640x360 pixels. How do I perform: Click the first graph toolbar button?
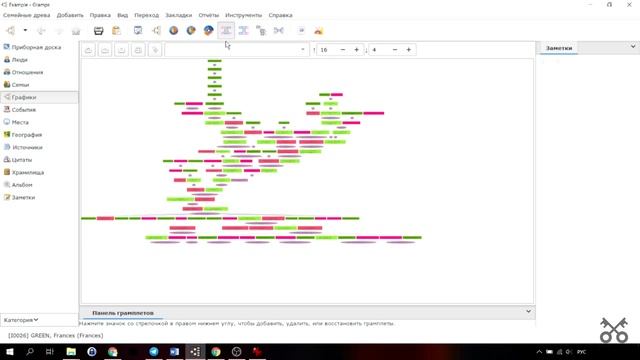click(88, 50)
